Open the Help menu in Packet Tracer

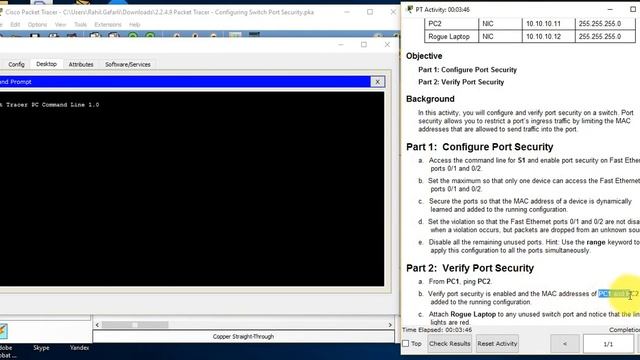(134, 24)
